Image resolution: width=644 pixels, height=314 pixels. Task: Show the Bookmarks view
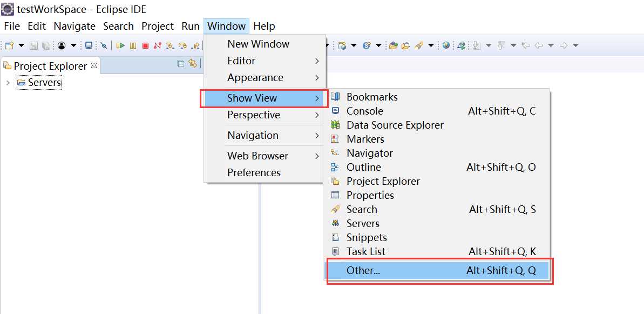click(x=437, y=97)
